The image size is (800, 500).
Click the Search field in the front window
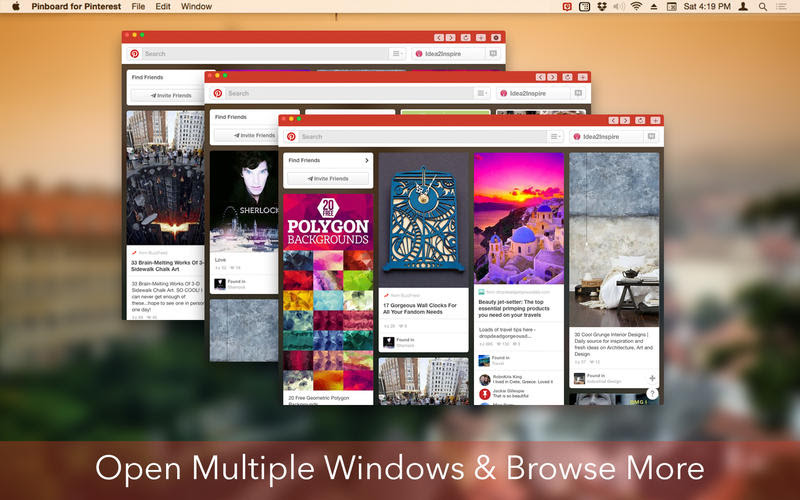click(x=422, y=137)
